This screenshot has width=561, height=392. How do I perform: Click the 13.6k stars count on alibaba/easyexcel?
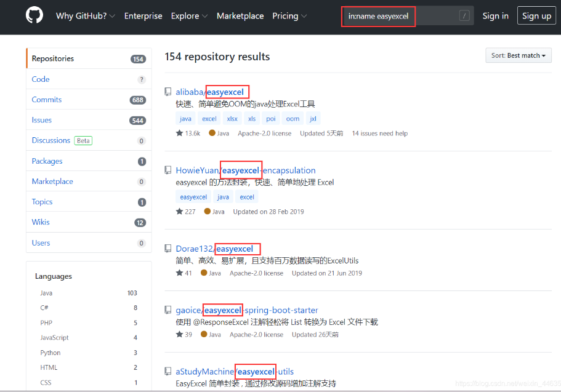coord(188,134)
